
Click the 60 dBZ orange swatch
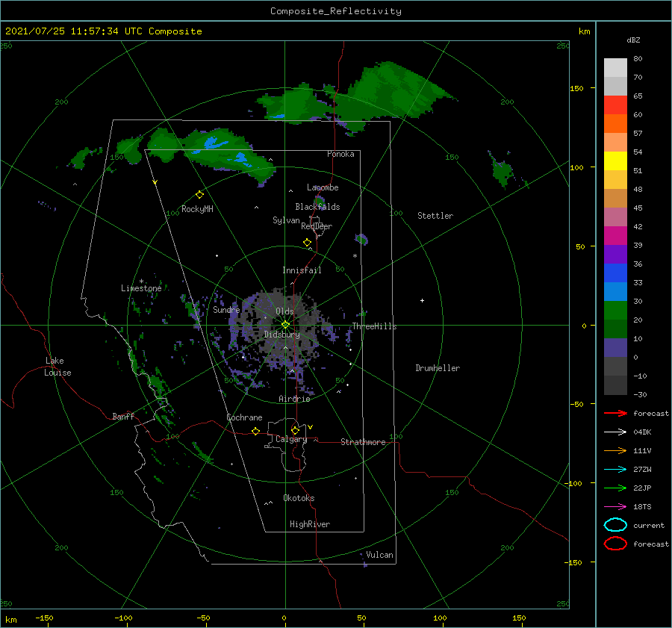coord(615,123)
